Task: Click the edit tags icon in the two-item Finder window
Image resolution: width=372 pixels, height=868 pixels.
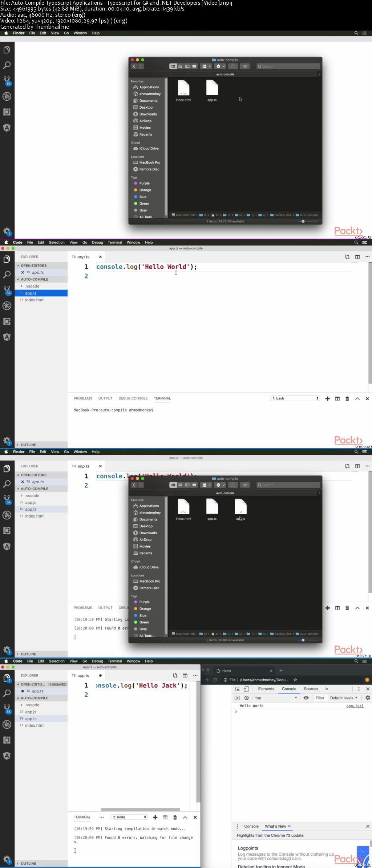Action: pos(245,66)
